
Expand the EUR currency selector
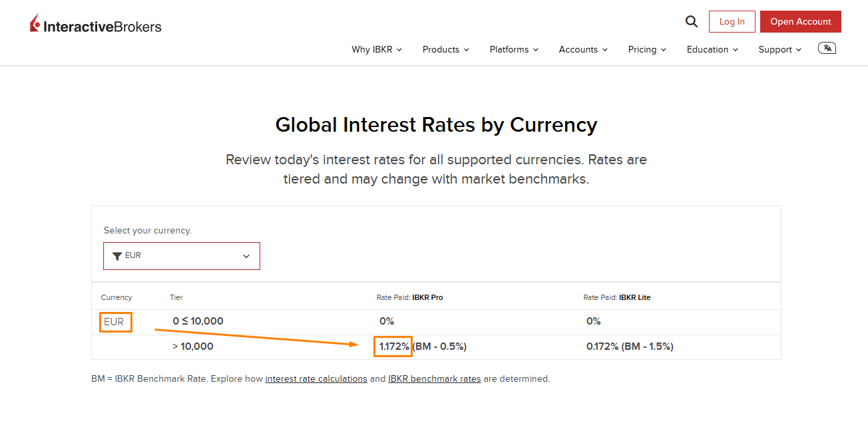pyautogui.click(x=182, y=256)
